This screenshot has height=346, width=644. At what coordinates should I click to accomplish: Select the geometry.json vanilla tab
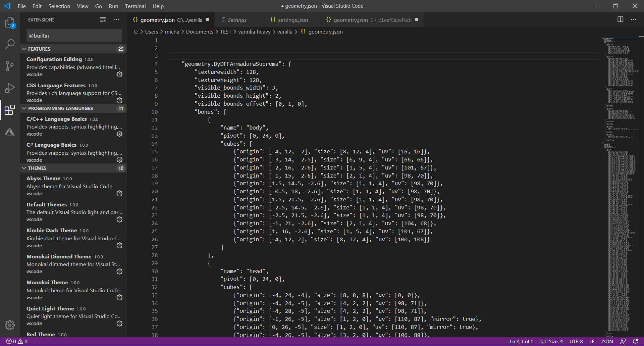pos(171,20)
